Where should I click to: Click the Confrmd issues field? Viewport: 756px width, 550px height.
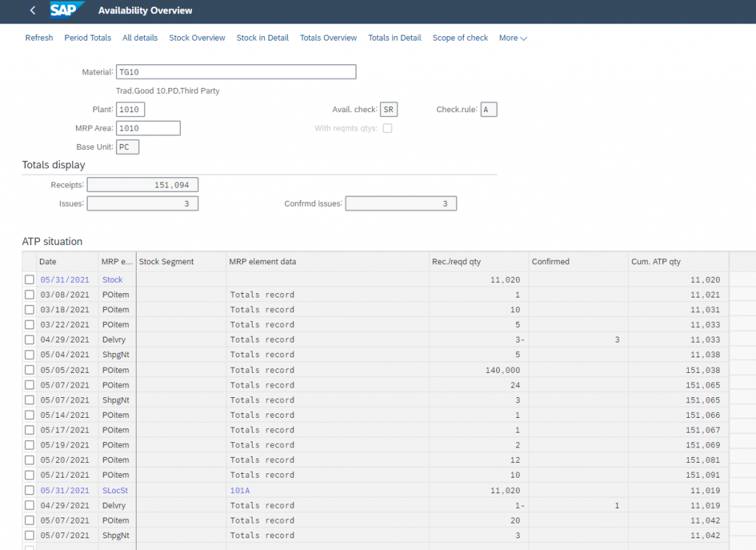pos(401,204)
